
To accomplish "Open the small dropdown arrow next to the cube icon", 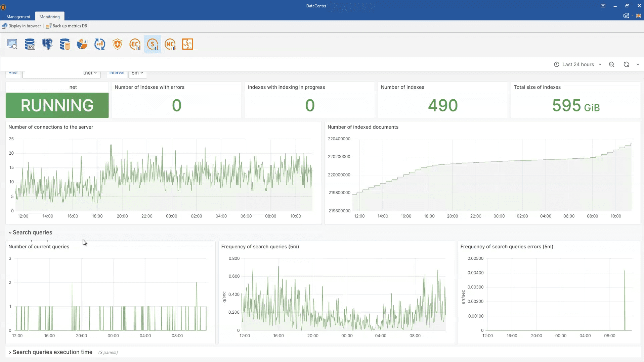I will [x=632, y=16].
